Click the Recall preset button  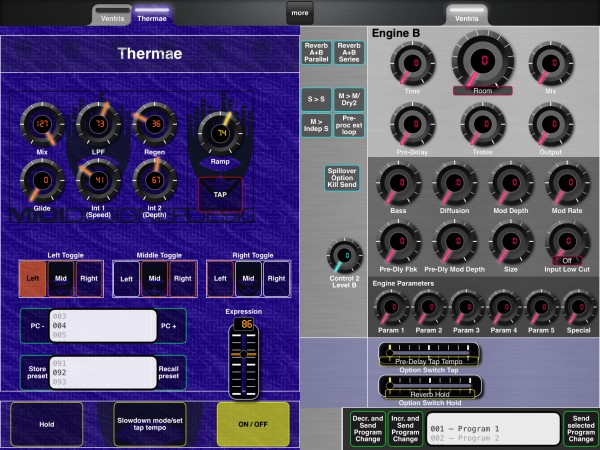[x=170, y=372]
